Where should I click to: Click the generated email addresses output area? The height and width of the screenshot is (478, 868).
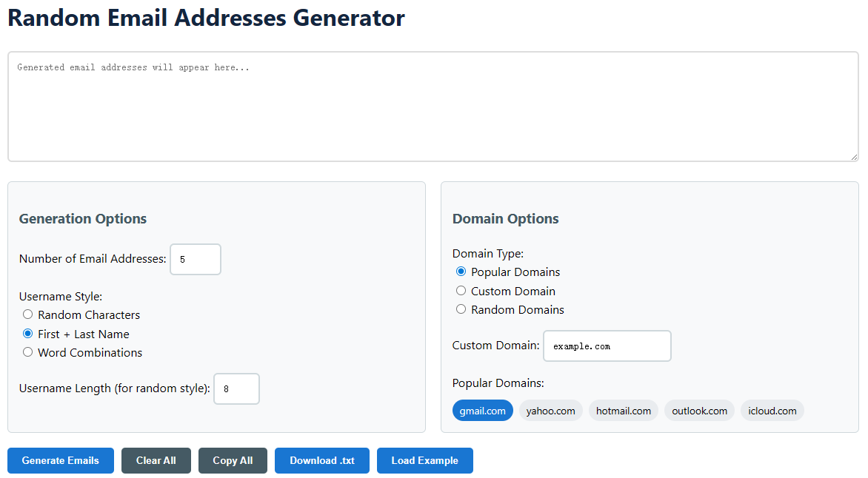[433, 107]
